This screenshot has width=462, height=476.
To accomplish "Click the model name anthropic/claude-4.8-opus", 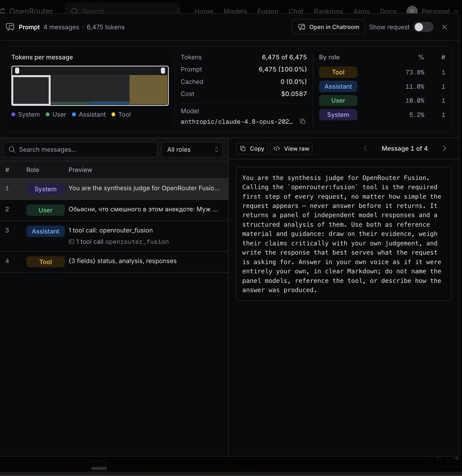I will [x=237, y=121].
